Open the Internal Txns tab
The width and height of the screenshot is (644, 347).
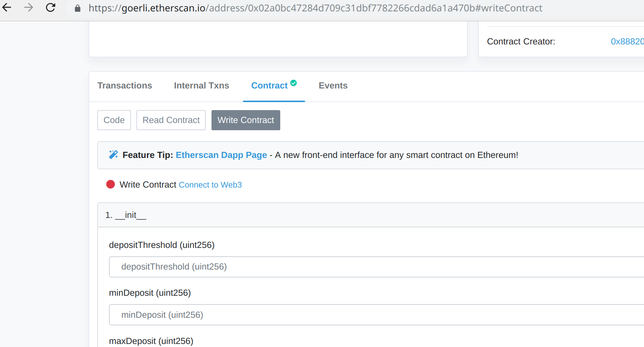201,85
